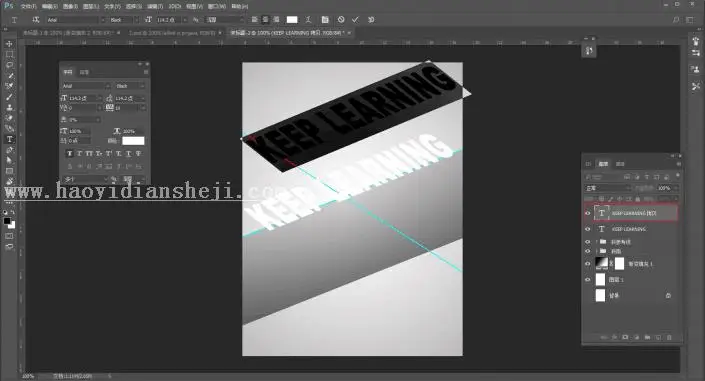The height and width of the screenshot is (381, 705).
Task: Open the 窗口 menu
Action: [x=216, y=7]
